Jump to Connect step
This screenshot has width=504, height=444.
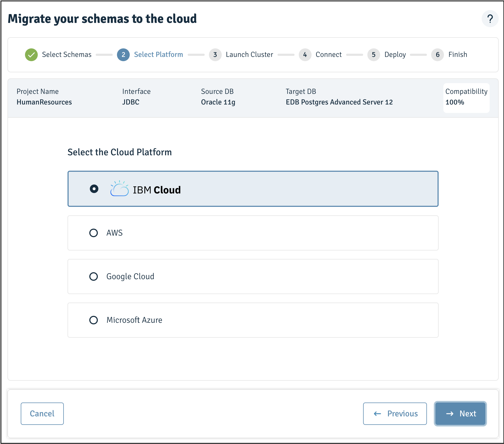[329, 55]
